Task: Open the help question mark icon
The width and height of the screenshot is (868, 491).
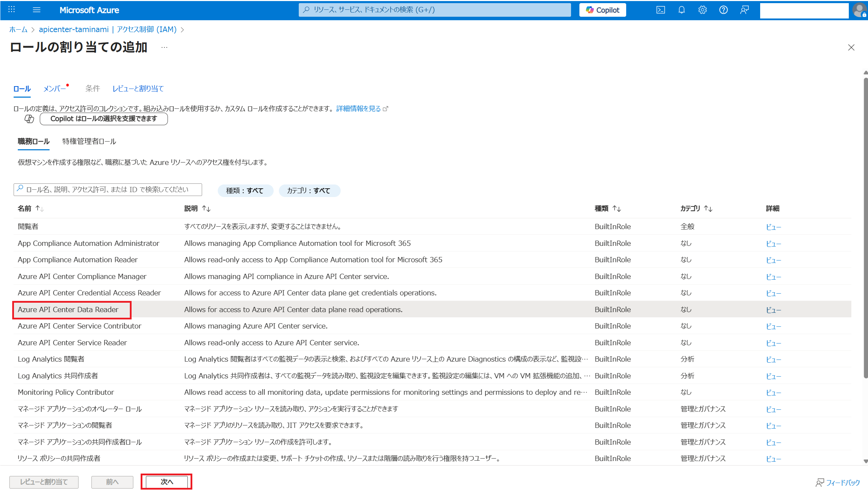Action: (x=723, y=10)
